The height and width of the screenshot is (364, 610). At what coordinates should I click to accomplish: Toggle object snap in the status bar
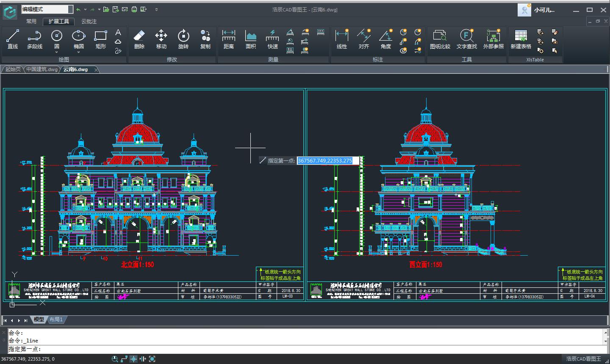133,358
